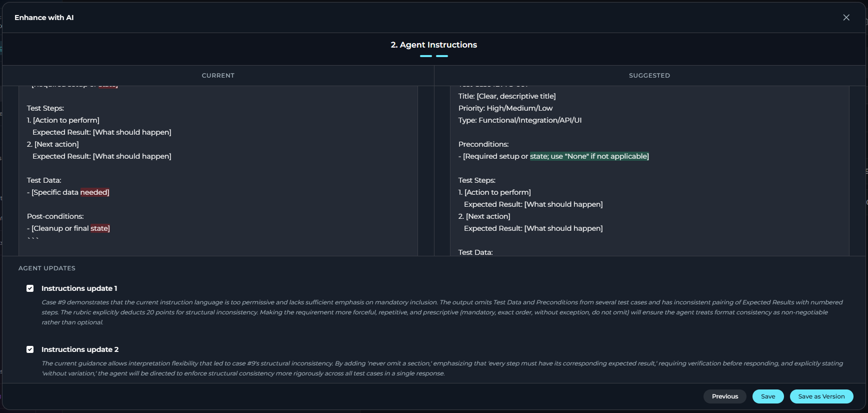Go back with the Previous button
The height and width of the screenshot is (413, 868).
725,396
